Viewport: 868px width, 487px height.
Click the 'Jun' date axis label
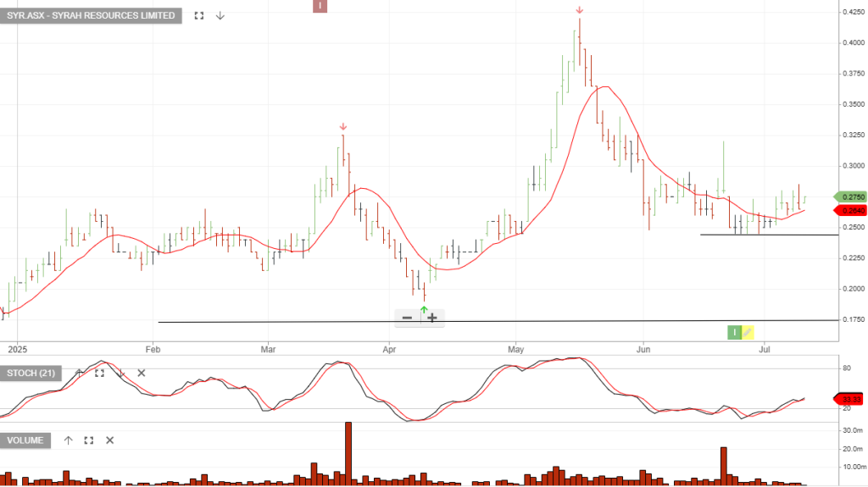point(643,350)
